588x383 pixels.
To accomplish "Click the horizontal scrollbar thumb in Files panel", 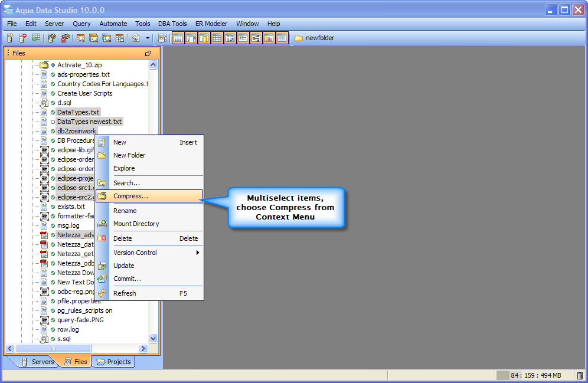I will click(x=53, y=349).
